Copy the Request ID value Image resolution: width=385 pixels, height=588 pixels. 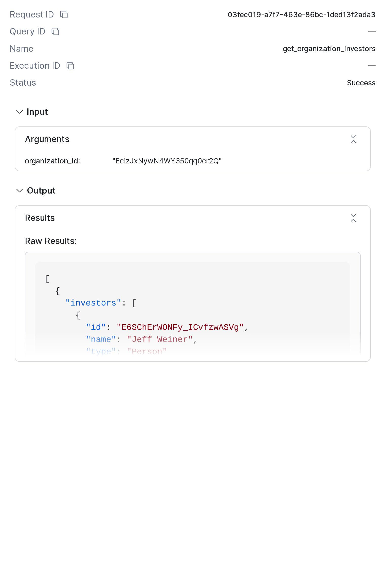point(64,15)
